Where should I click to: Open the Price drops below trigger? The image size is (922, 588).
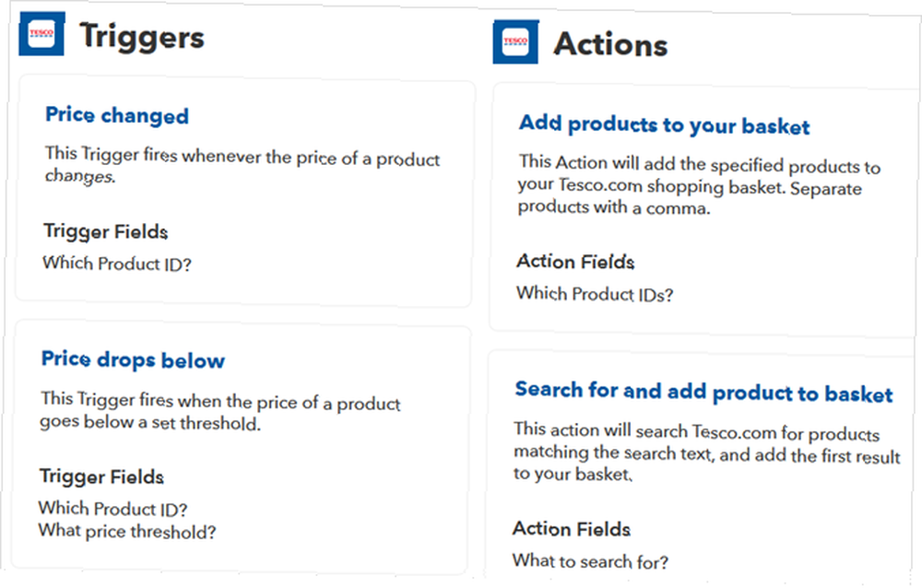coord(133,359)
